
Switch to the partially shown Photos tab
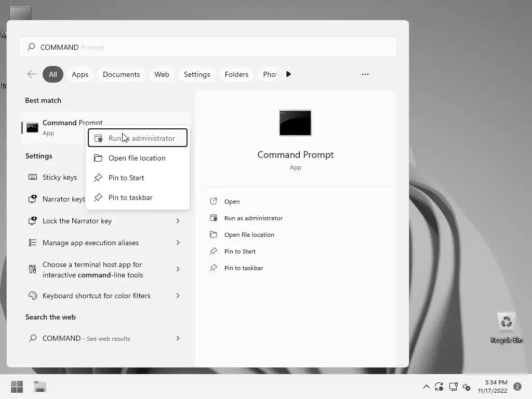(x=270, y=74)
